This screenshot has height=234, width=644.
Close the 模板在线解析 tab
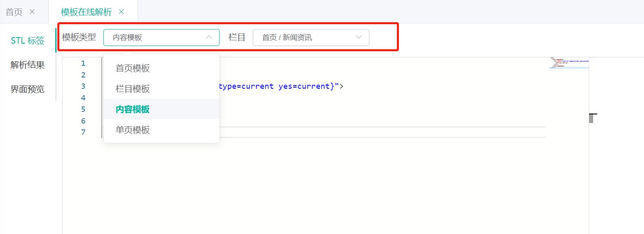pos(121,12)
